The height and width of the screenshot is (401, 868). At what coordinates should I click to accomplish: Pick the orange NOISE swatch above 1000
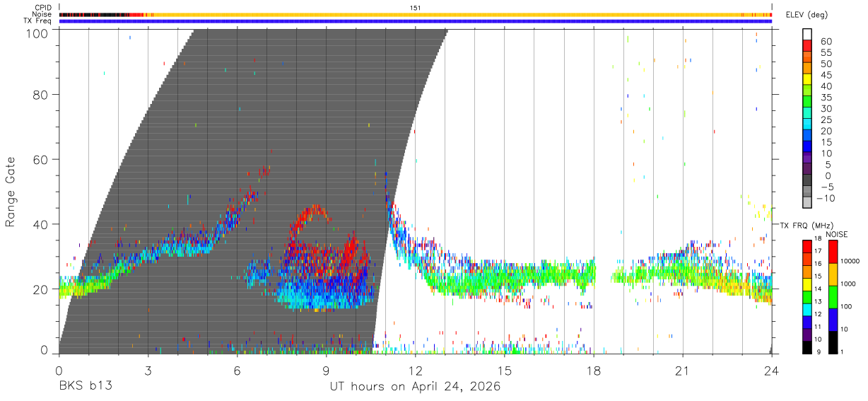pyautogui.click(x=833, y=274)
